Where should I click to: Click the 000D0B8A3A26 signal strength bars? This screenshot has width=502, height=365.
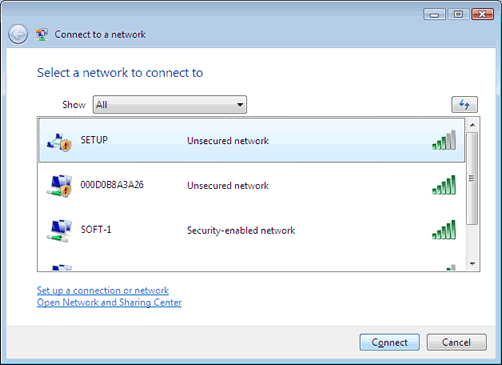[444, 185]
